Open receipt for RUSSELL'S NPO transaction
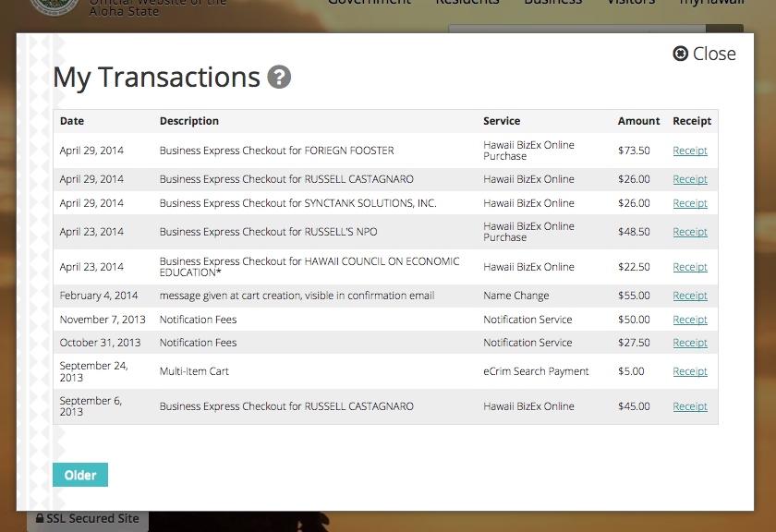Image resolution: width=776 pixels, height=532 pixels. point(690,232)
